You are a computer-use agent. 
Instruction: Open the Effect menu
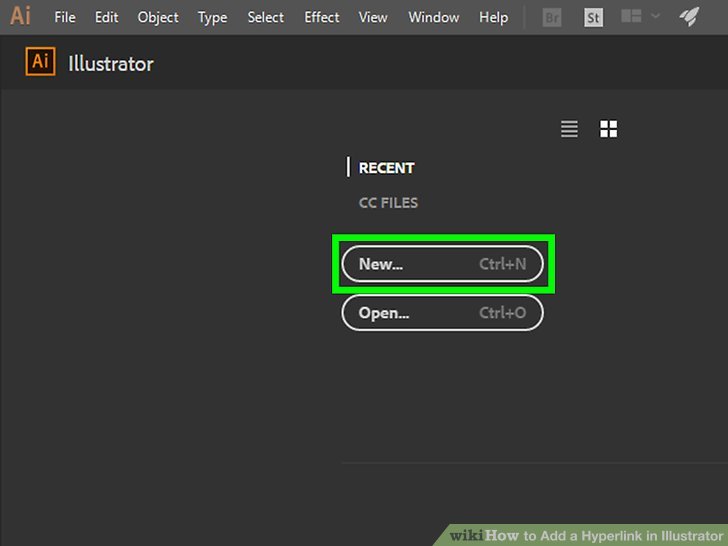[322, 17]
